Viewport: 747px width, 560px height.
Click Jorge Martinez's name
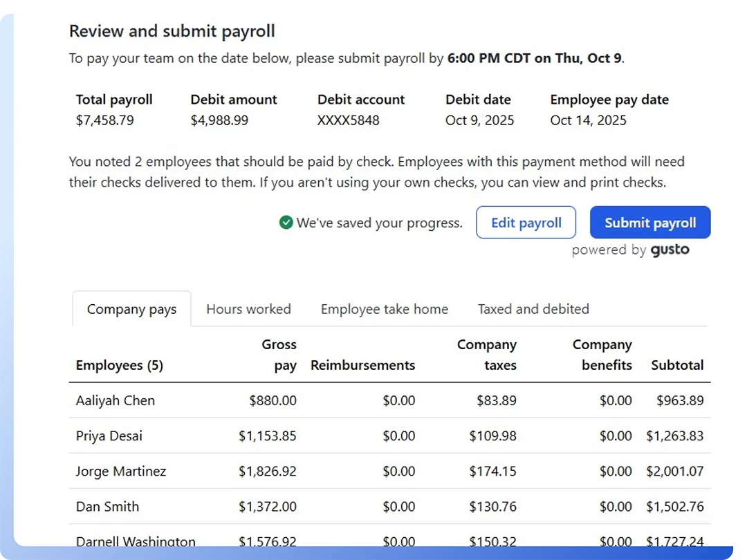pyautogui.click(x=121, y=472)
